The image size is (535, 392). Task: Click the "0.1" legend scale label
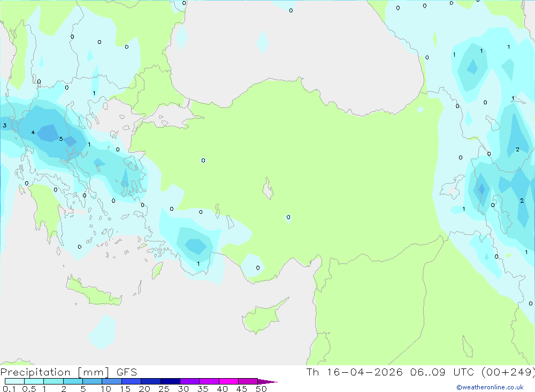pos(9,389)
